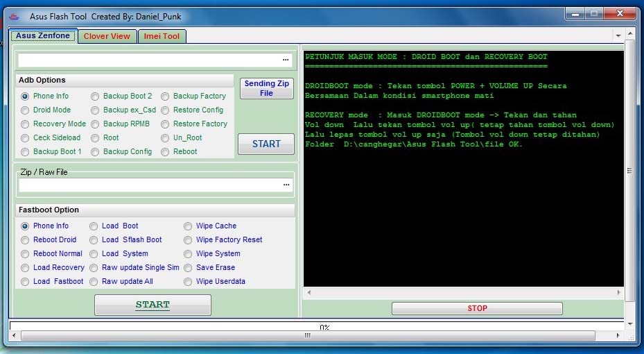Select Wipe Cache option
The height and width of the screenshot is (354, 644).
tap(188, 226)
